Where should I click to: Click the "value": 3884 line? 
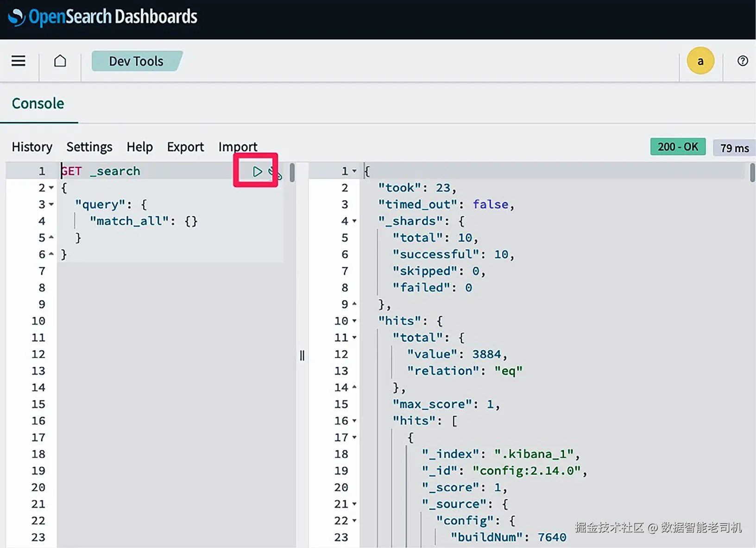[457, 354]
